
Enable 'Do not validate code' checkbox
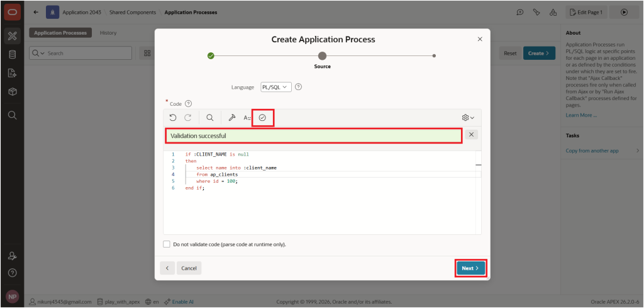click(166, 244)
